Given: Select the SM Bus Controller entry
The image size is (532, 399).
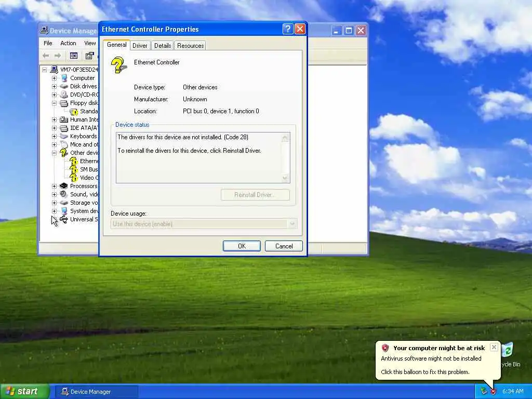Looking at the screenshot, I should click(88, 169).
